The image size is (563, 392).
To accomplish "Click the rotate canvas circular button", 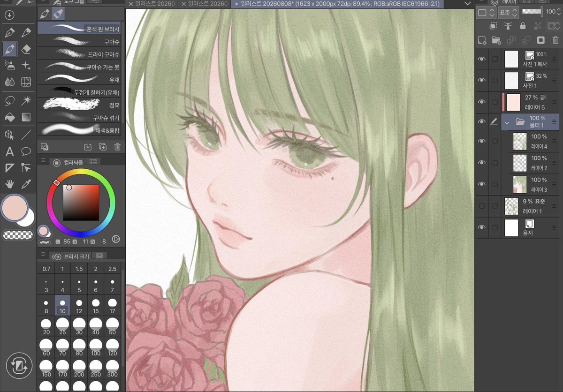I will point(19,366).
